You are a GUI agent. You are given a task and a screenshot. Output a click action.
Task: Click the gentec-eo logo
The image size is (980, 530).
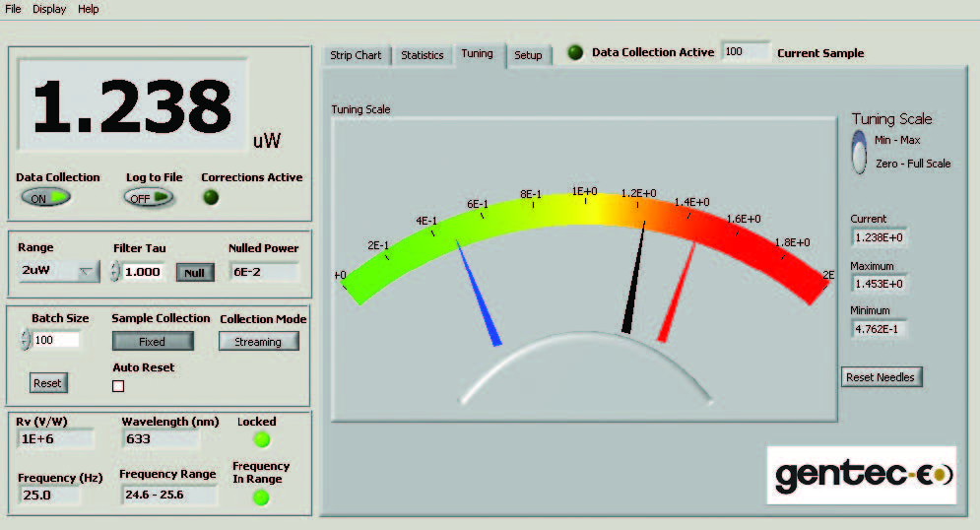click(863, 475)
